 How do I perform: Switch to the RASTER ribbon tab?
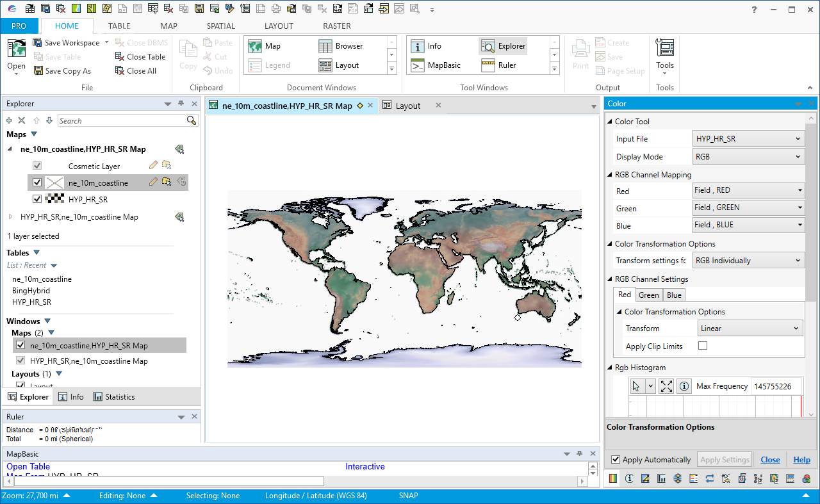click(336, 26)
